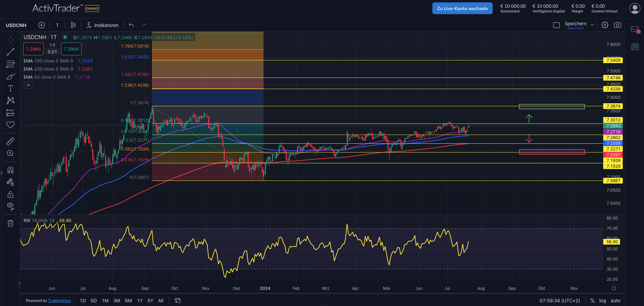Toggle magnet snap mode
This screenshot has height=306, width=644.
pos(10,170)
